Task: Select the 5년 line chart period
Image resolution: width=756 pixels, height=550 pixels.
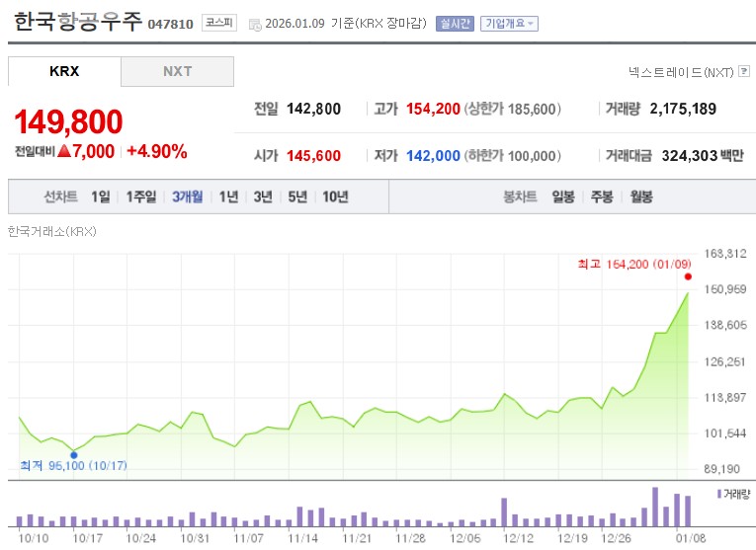Action: click(297, 196)
